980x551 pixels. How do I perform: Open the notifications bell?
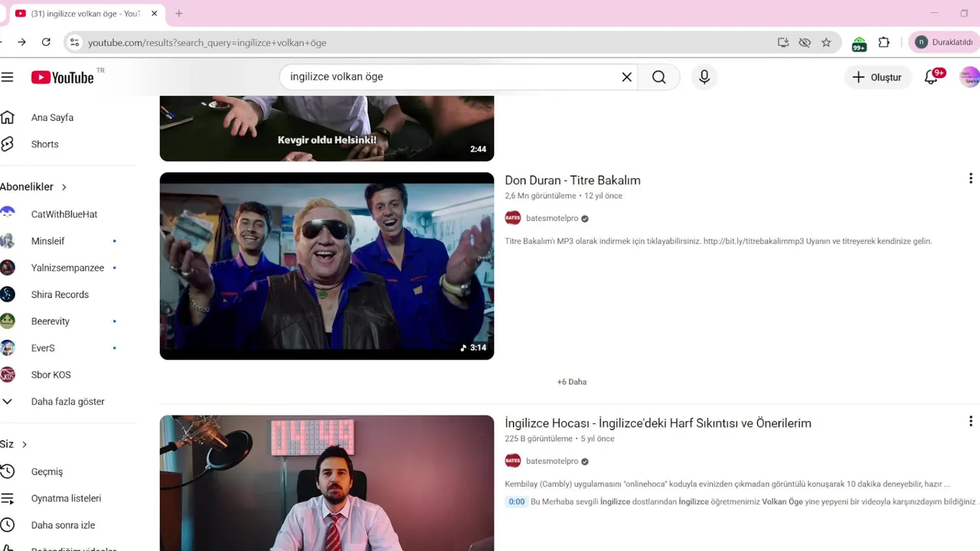point(932,77)
